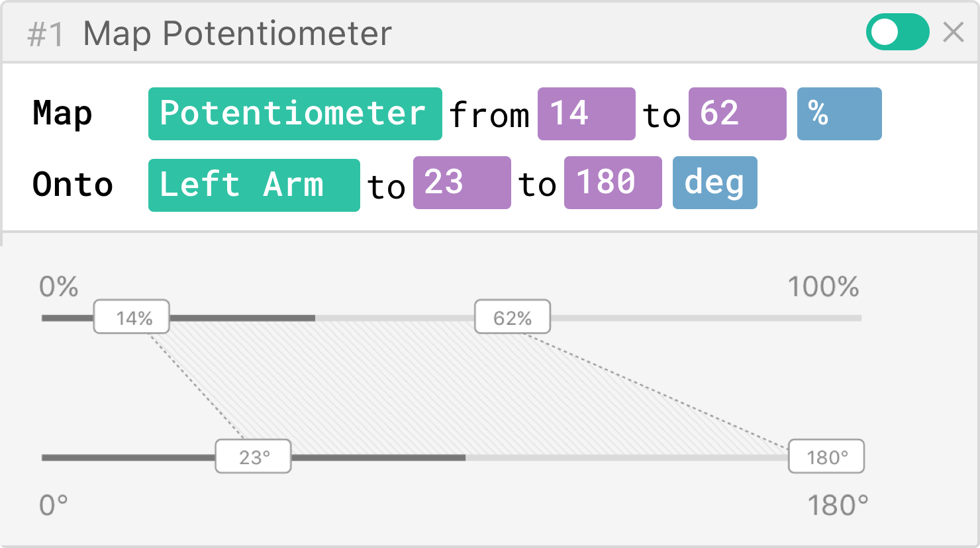Click the input maximum field showing 62
980x548 pixels.
pos(737,114)
